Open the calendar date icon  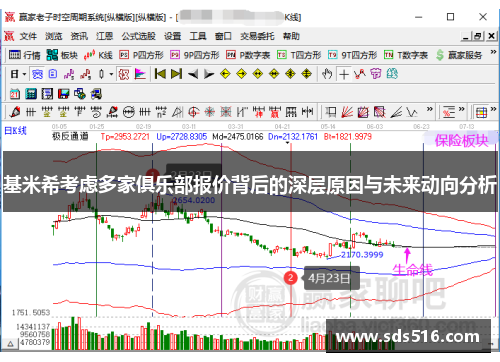[15, 94]
